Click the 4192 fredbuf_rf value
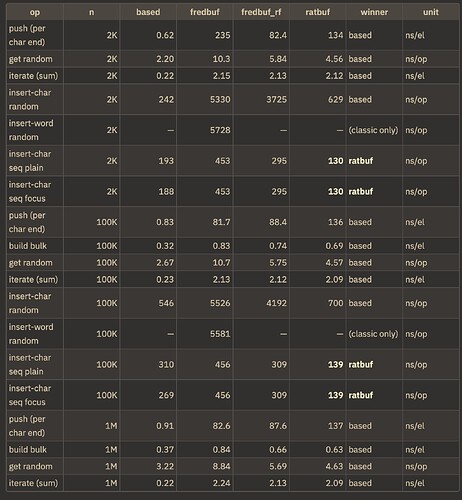Viewport: 462px width, 500px height. coord(276,303)
